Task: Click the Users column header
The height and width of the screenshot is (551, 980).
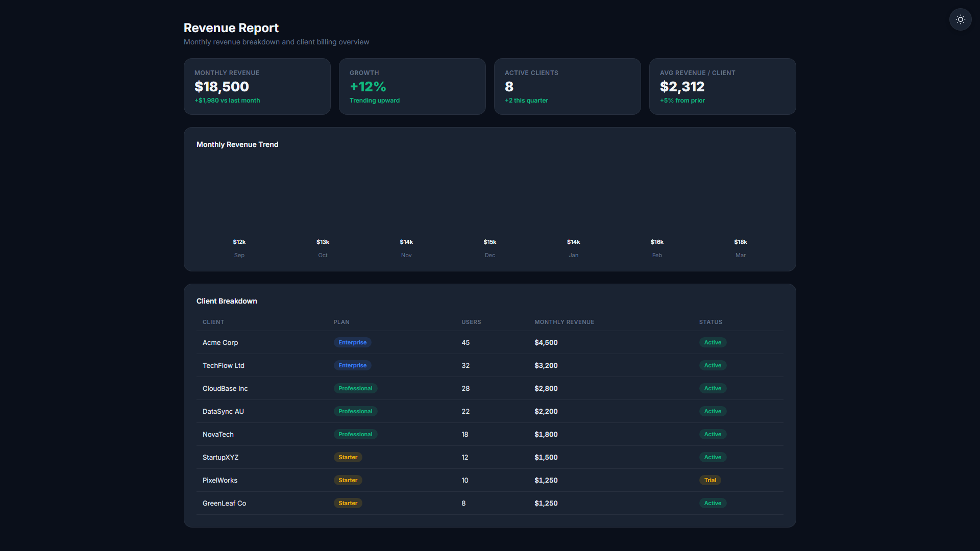Action: point(471,322)
